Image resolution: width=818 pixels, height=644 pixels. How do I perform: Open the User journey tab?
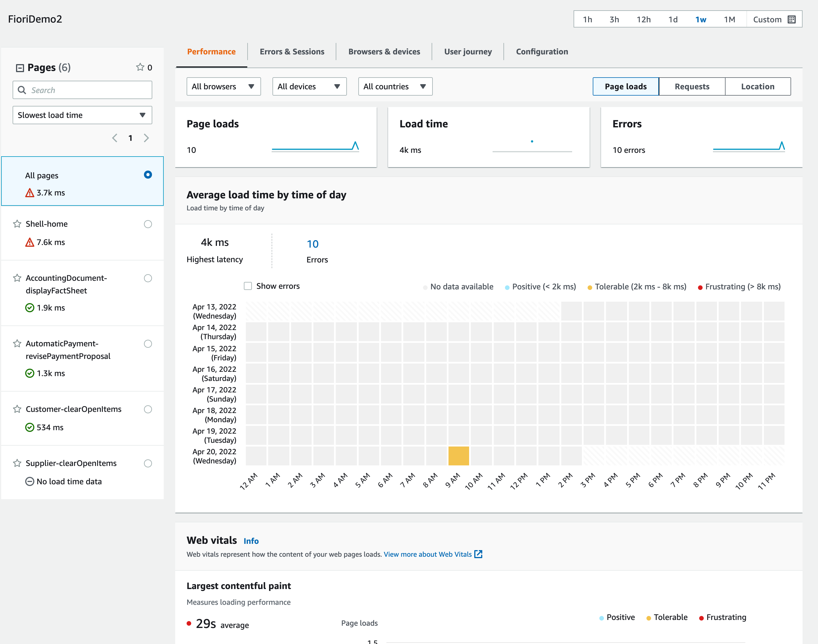point(468,52)
